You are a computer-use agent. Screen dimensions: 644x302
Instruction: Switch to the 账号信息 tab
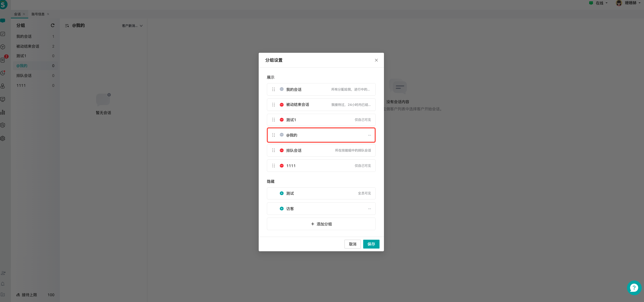38,14
